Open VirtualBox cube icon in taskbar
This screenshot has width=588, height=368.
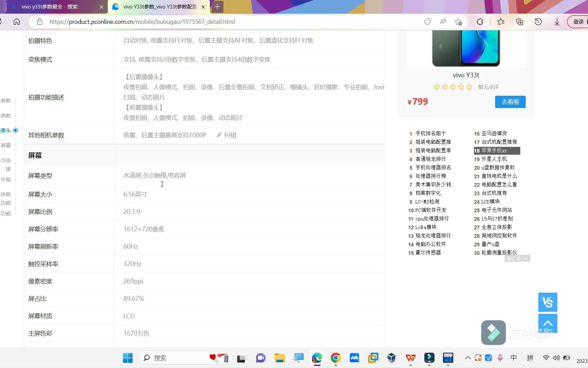[x=392, y=358]
